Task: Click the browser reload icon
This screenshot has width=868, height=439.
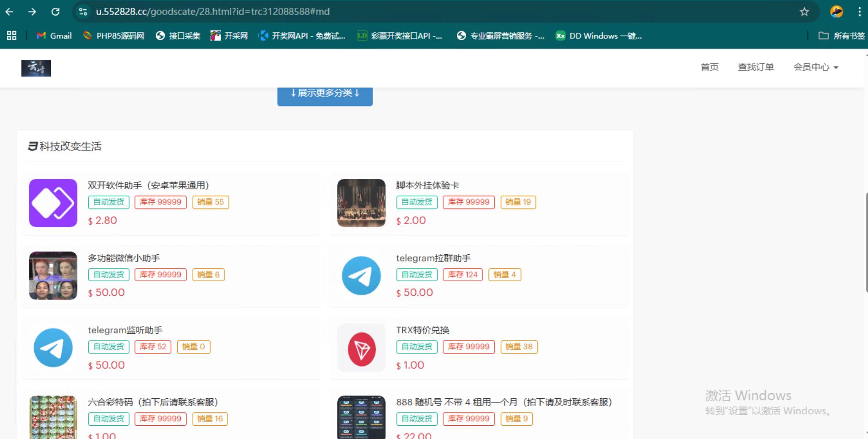Action: pos(55,12)
